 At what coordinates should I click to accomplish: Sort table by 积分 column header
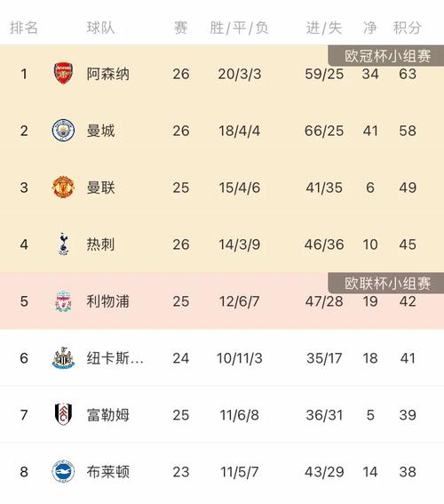407,28
